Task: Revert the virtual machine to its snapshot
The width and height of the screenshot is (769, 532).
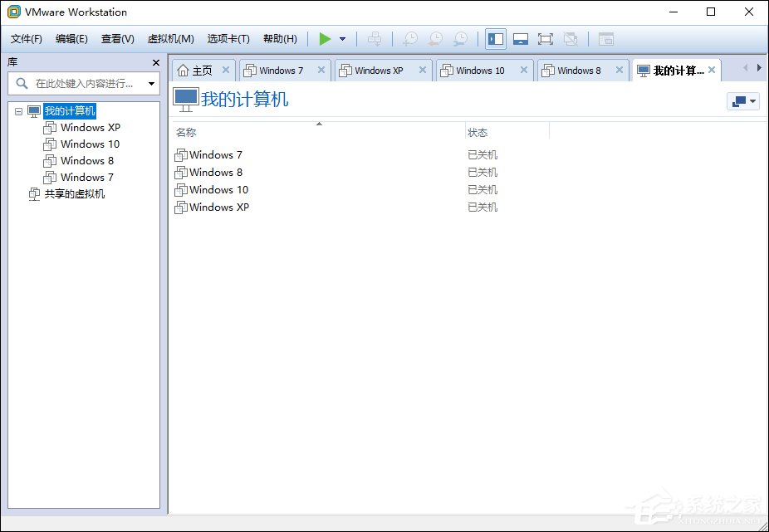Action: (x=434, y=38)
